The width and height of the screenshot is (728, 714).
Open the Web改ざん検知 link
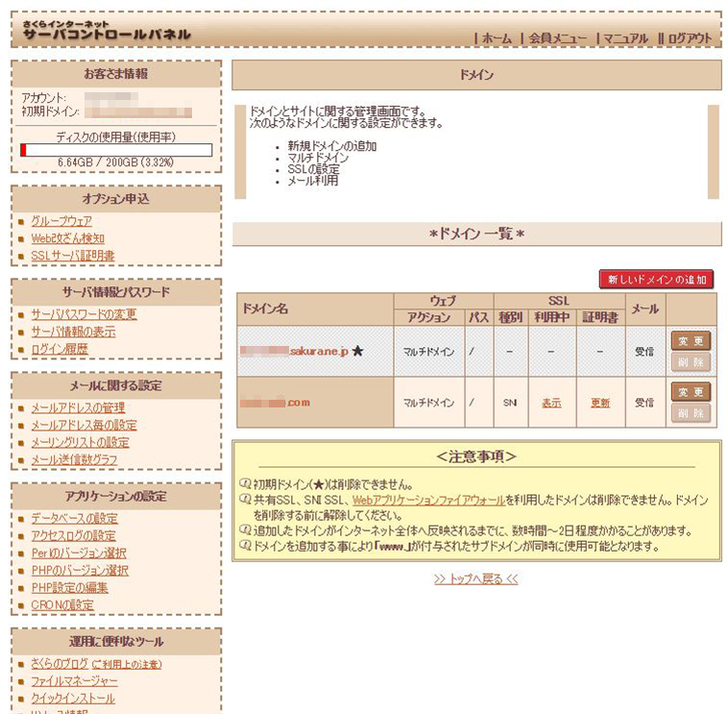tap(67, 238)
